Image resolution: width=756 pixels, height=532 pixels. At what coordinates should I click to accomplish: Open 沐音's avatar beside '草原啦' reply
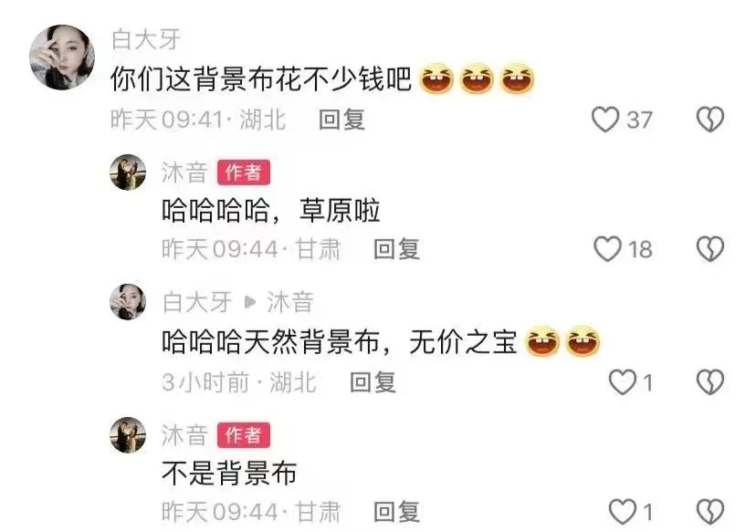[x=128, y=172]
